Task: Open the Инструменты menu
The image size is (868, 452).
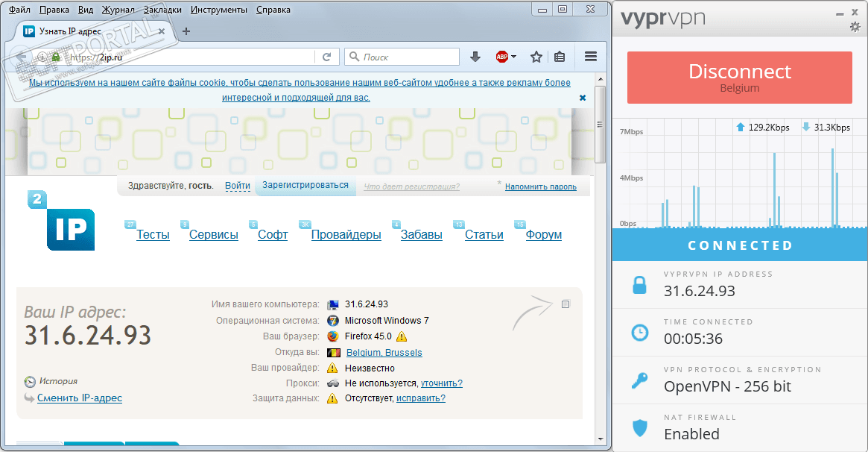Action: click(x=218, y=10)
